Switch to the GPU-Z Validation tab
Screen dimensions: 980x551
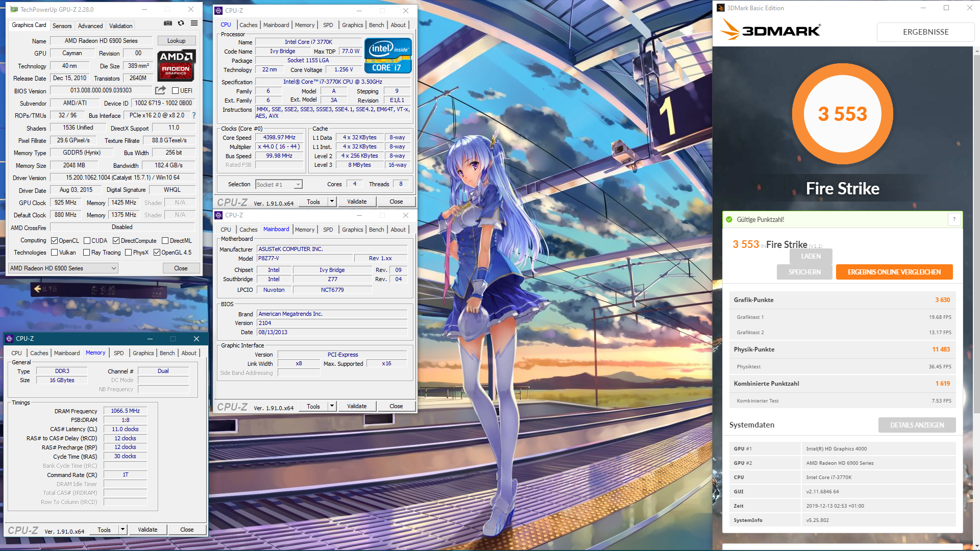point(120,26)
